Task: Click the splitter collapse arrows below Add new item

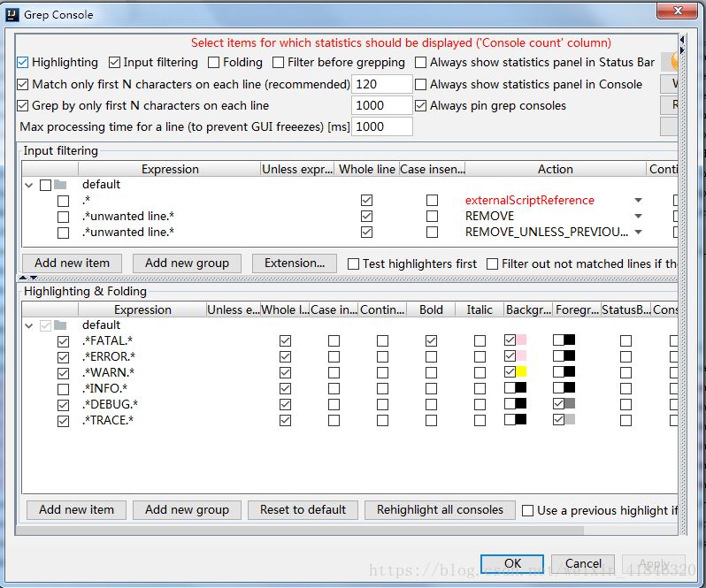Action: (24, 278)
